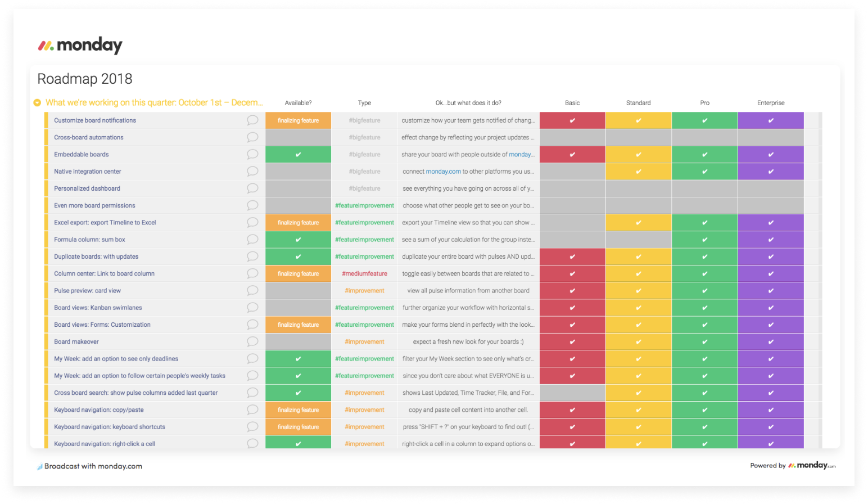Open 'finalizing feature' status for keyboard shortcuts row
The image size is (868, 504).
click(x=298, y=427)
